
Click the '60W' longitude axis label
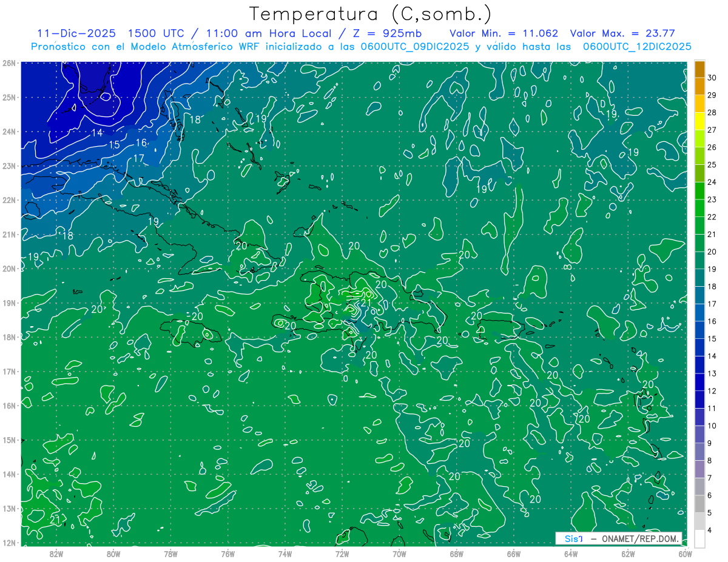coord(686,554)
